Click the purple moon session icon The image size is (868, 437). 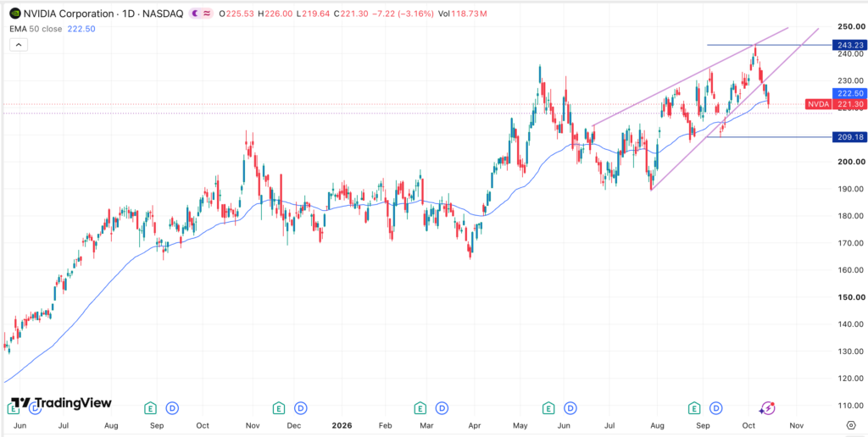[x=197, y=14]
